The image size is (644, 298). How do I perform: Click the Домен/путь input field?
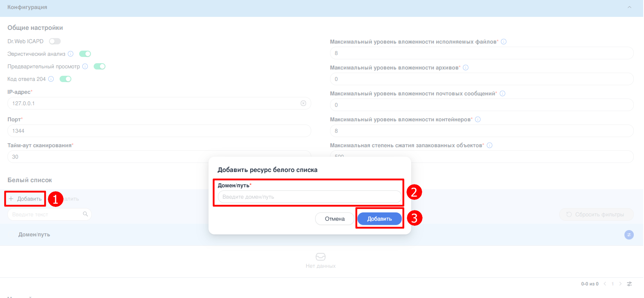(x=309, y=197)
